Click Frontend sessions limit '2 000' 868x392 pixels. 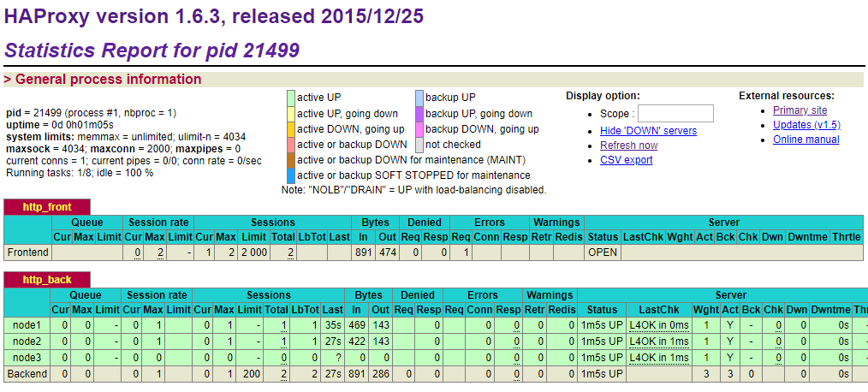pyautogui.click(x=254, y=252)
